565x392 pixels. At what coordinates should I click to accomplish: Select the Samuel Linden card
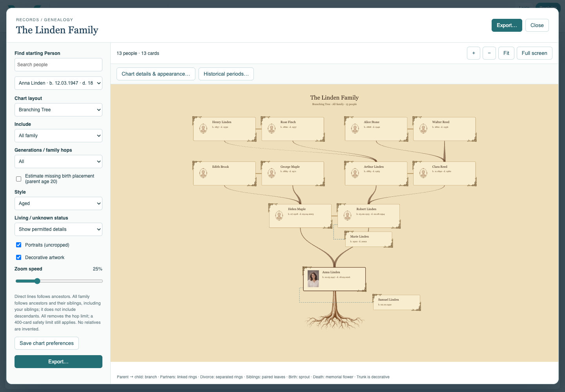pos(396,302)
